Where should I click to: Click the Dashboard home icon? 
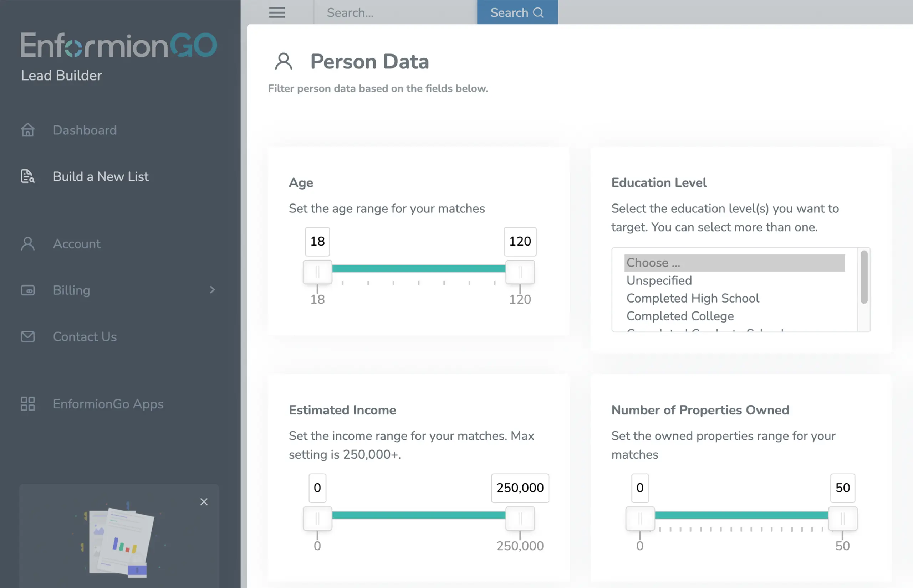27,130
